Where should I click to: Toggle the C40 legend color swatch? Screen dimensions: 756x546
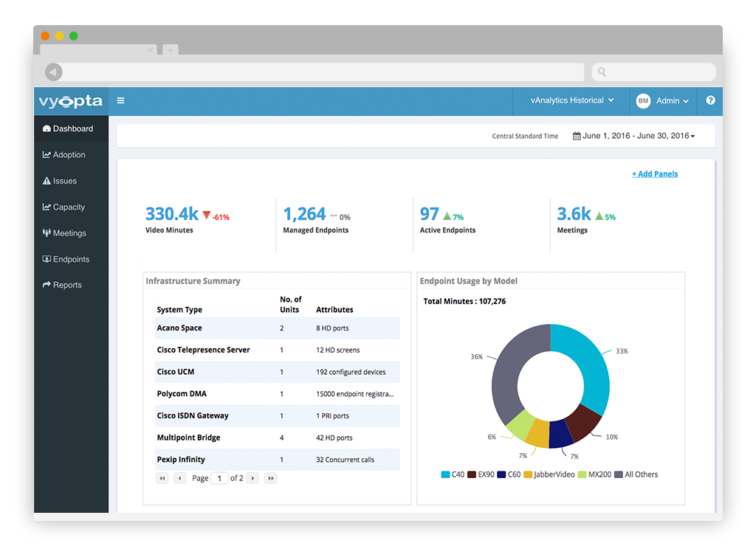point(445,474)
